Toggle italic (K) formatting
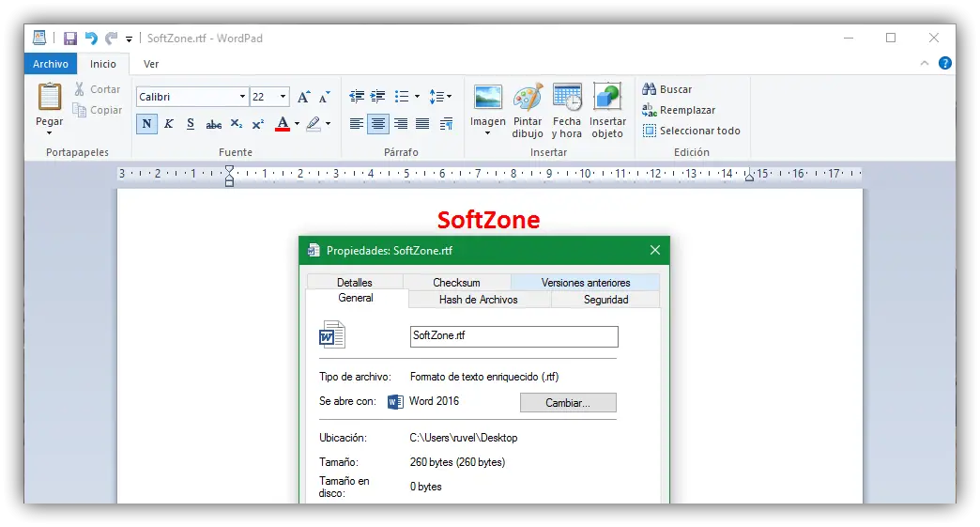This screenshot has height=527, width=980. [169, 124]
